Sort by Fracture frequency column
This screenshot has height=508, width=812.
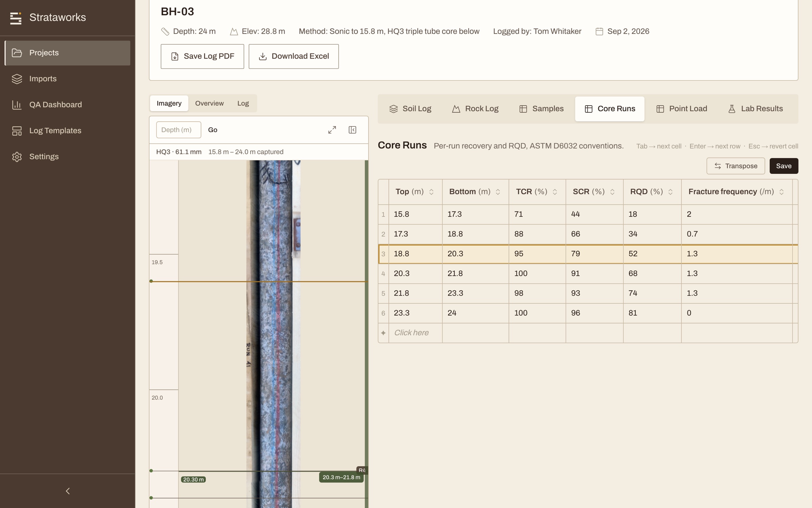coord(782,192)
